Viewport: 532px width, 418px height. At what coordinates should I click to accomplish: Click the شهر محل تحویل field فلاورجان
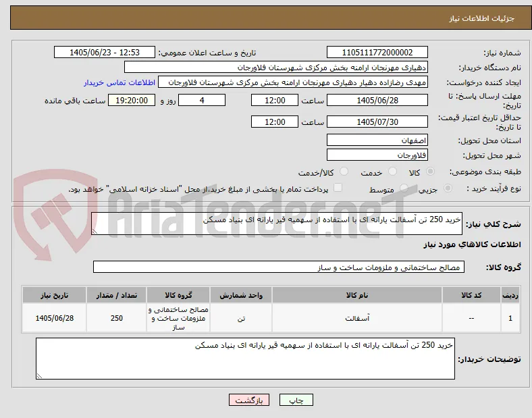[377, 155]
